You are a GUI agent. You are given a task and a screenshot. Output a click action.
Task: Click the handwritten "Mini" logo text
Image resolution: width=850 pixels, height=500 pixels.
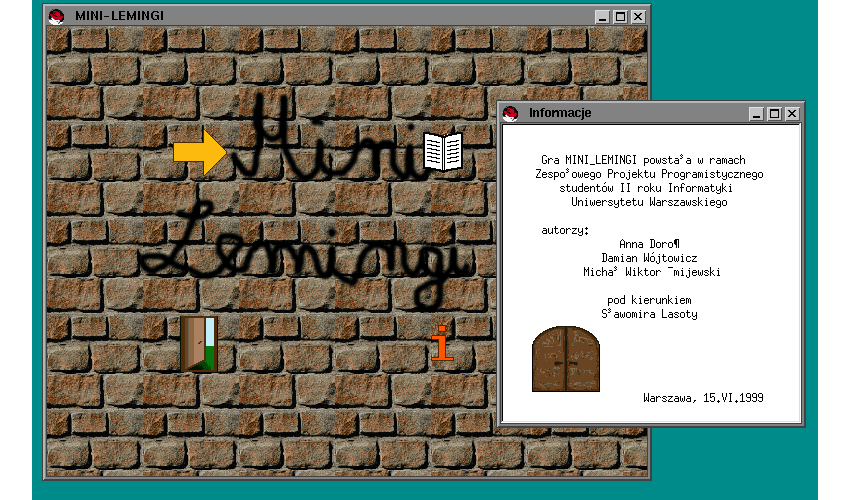(x=320, y=140)
